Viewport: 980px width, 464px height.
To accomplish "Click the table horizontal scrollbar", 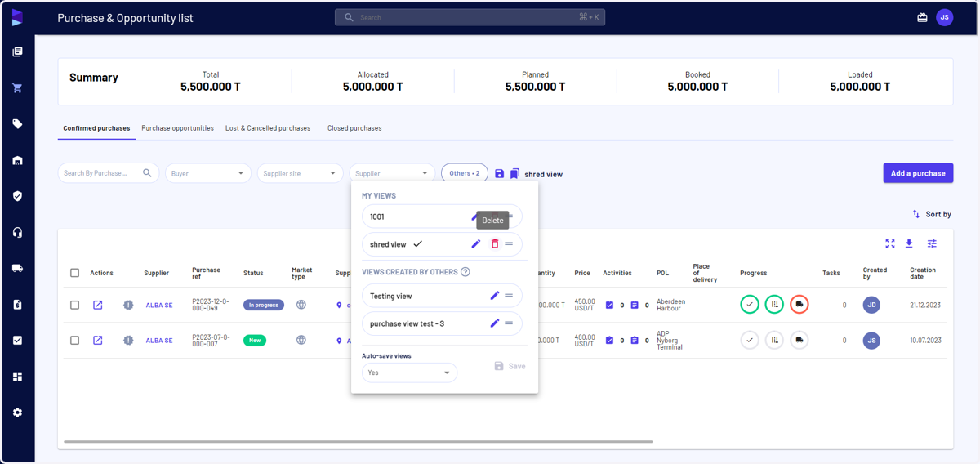I will pos(358,442).
